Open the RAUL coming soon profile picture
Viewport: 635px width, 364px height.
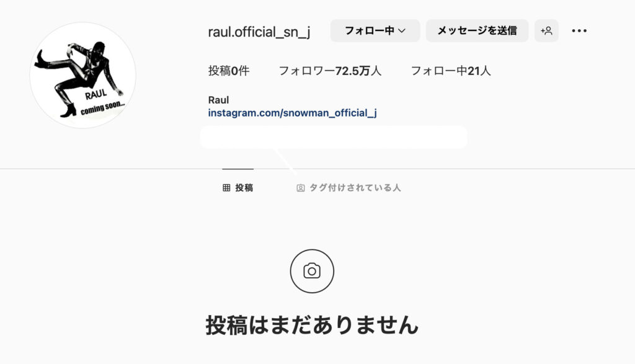82,75
